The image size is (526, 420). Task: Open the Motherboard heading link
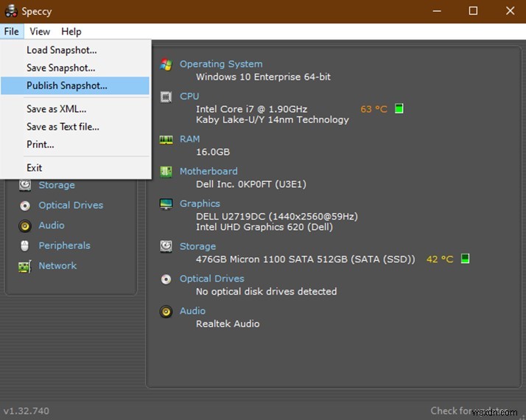click(208, 171)
